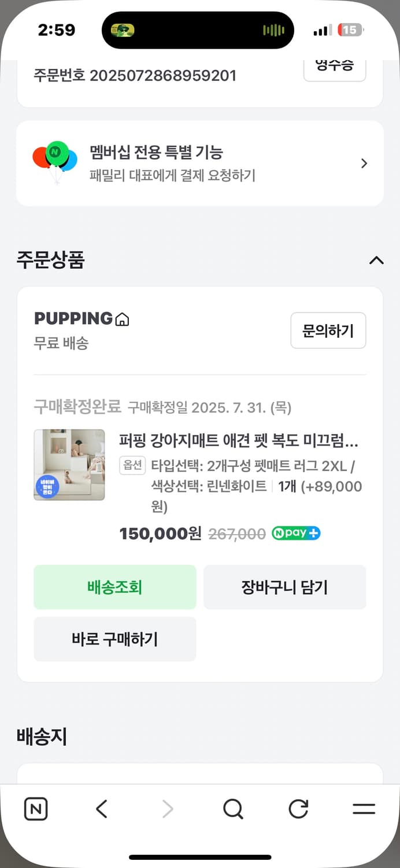
Task: Add the item using 장바구니 담기
Action: [284, 587]
